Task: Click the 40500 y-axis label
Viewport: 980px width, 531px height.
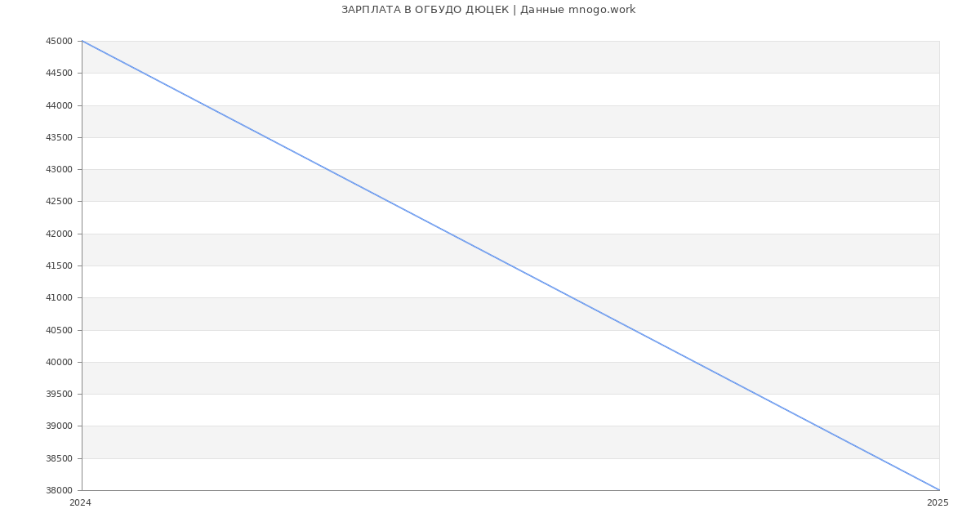Action: click(x=60, y=330)
